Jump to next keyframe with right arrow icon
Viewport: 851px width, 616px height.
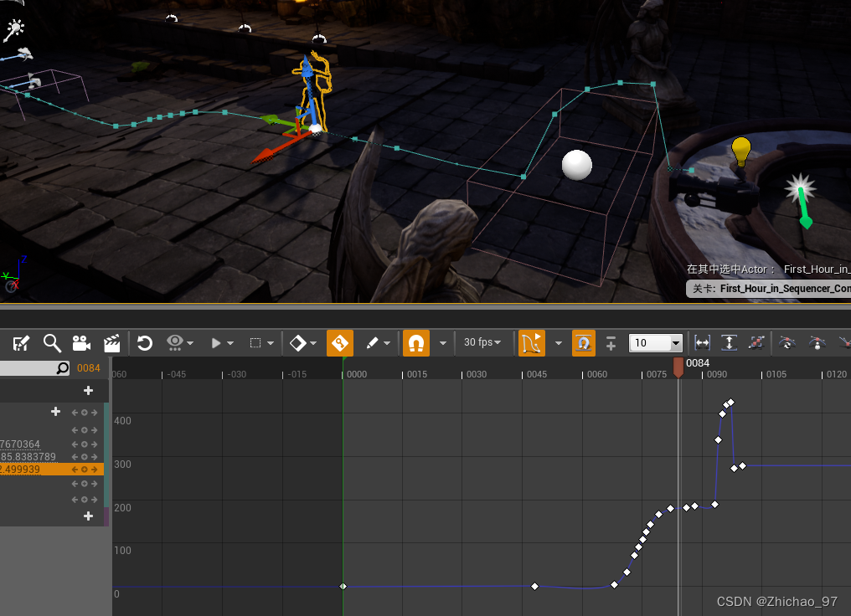click(94, 470)
